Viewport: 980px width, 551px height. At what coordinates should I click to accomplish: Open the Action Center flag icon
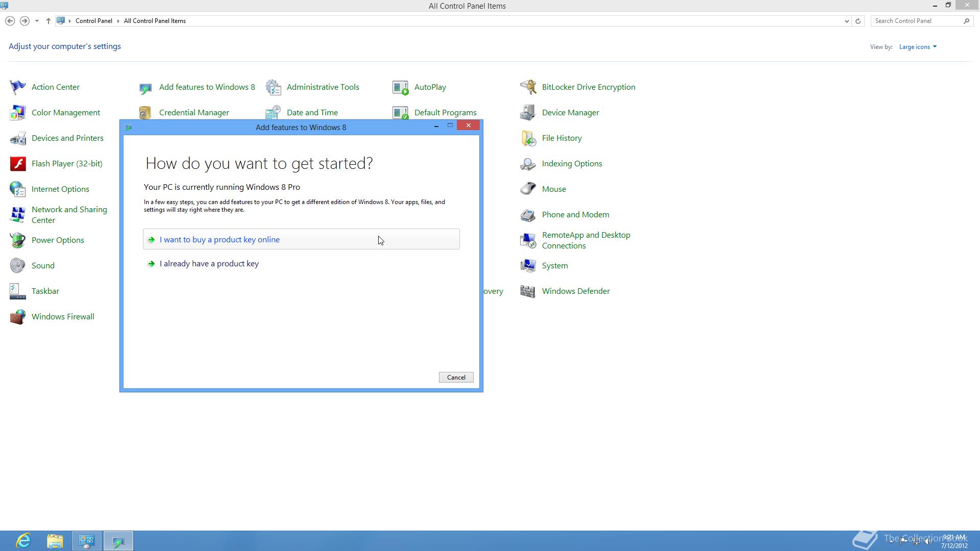click(18, 87)
